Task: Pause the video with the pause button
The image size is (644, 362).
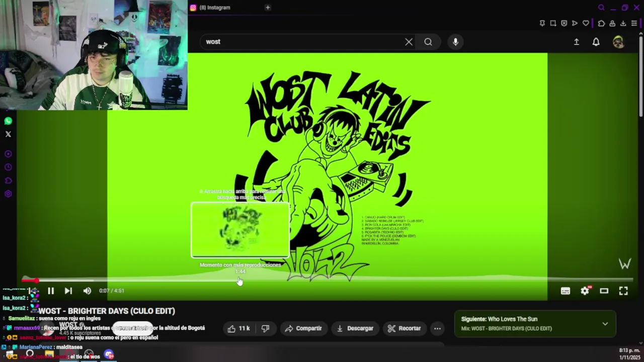Action: tap(51, 291)
